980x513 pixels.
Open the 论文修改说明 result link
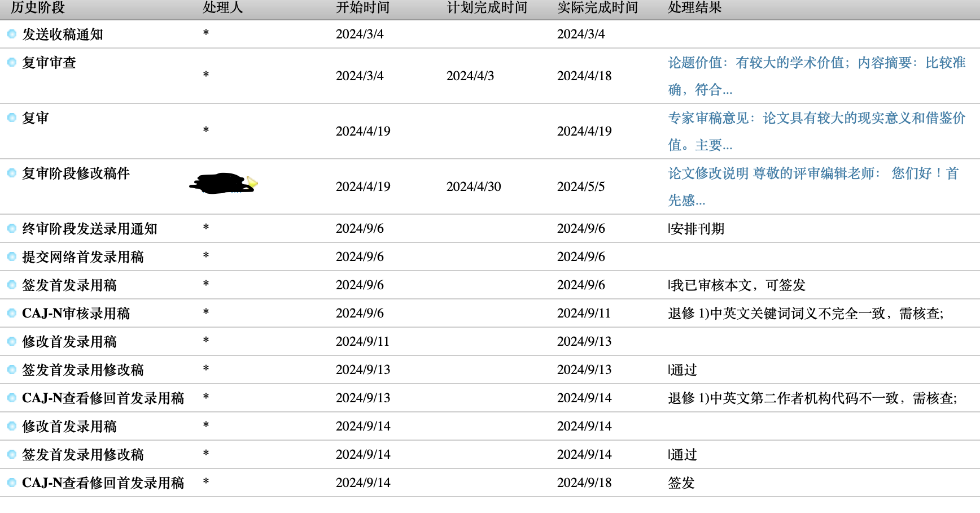click(x=813, y=186)
